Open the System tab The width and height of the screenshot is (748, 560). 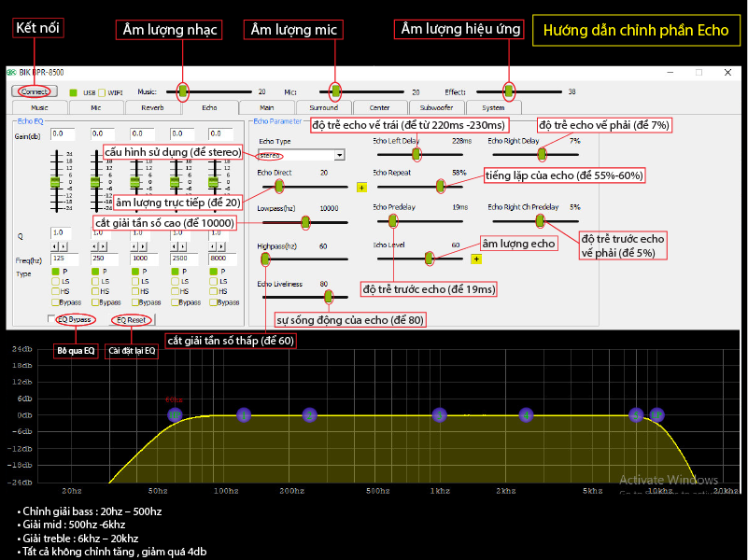(493, 107)
